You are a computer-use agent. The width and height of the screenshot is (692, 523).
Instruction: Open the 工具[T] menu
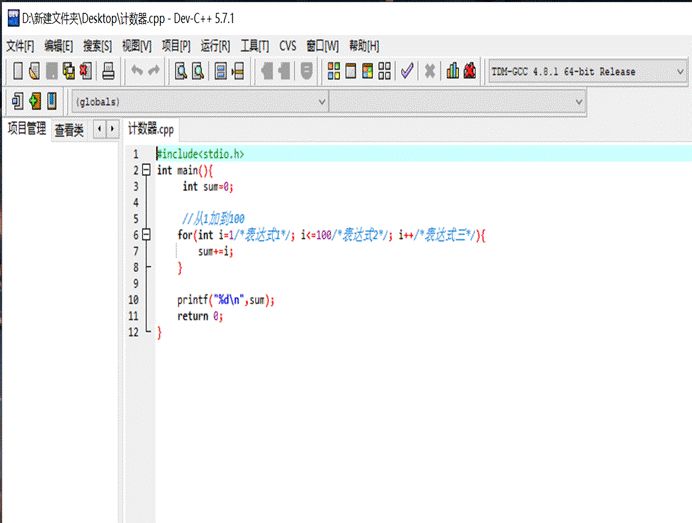click(255, 46)
